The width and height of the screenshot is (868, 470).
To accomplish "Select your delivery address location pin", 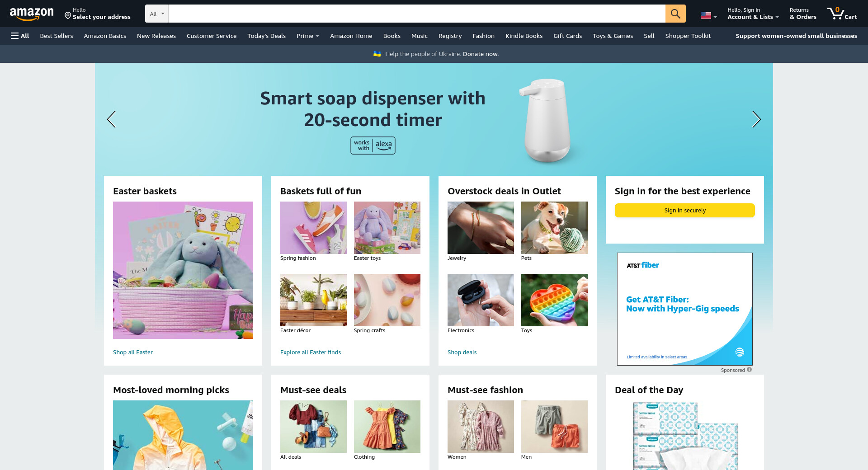I will point(68,16).
